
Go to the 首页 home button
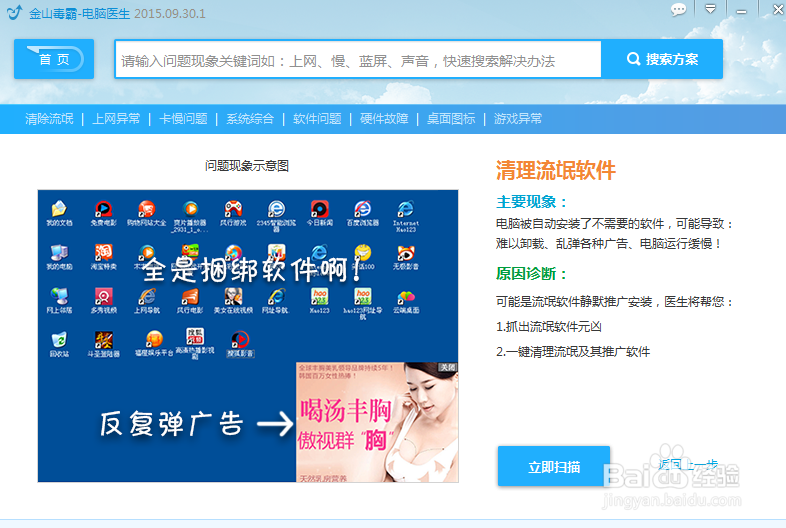point(54,59)
